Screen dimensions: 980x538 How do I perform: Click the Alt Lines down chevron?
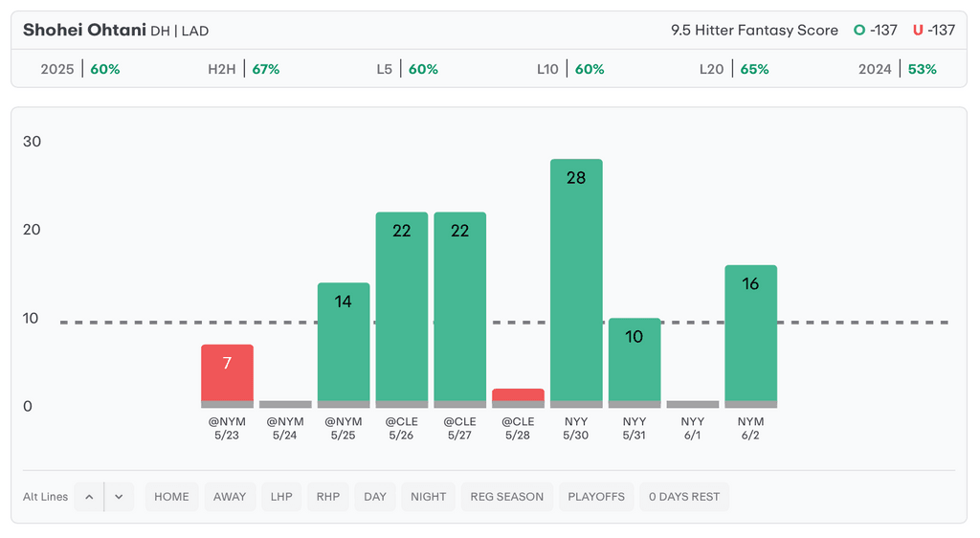coord(119,497)
